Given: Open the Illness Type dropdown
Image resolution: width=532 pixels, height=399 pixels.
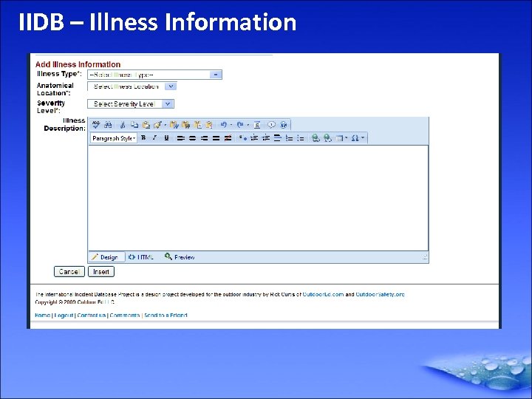Looking at the screenshot, I should (x=154, y=75).
